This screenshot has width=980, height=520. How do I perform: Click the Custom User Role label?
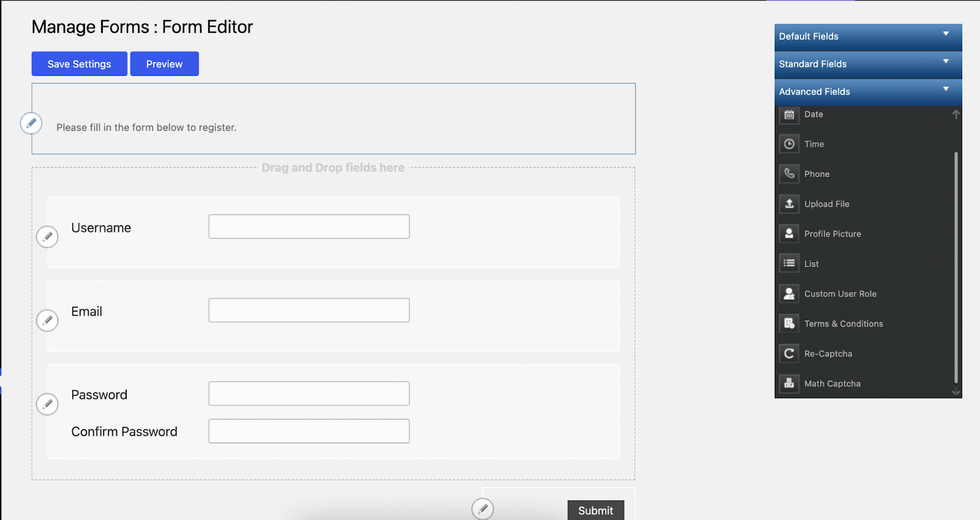pos(840,294)
